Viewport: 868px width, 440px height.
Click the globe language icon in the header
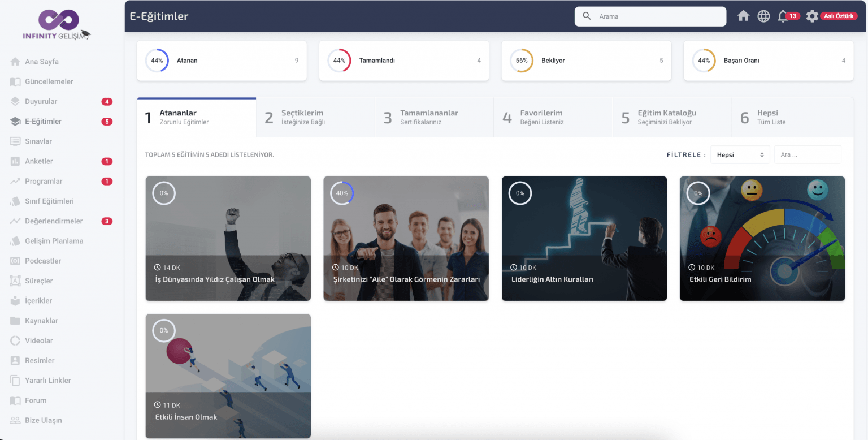[x=763, y=16]
